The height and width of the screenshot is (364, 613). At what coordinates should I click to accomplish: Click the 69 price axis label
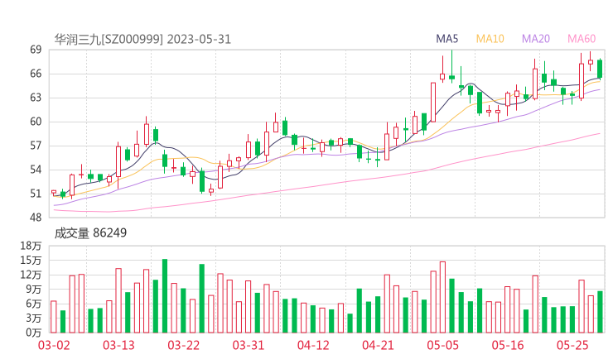(x=36, y=50)
